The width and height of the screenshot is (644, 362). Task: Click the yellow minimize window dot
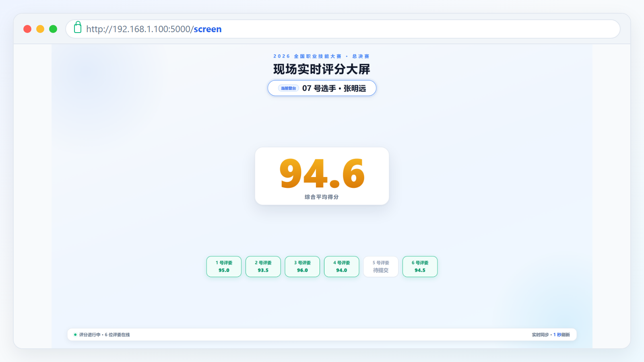pyautogui.click(x=40, y=29)
